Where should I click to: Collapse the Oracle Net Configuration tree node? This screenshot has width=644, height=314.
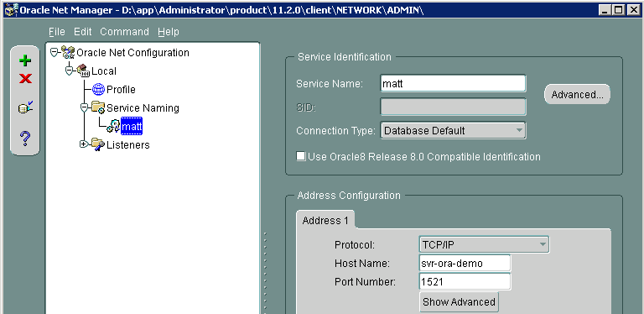[54, 52]
